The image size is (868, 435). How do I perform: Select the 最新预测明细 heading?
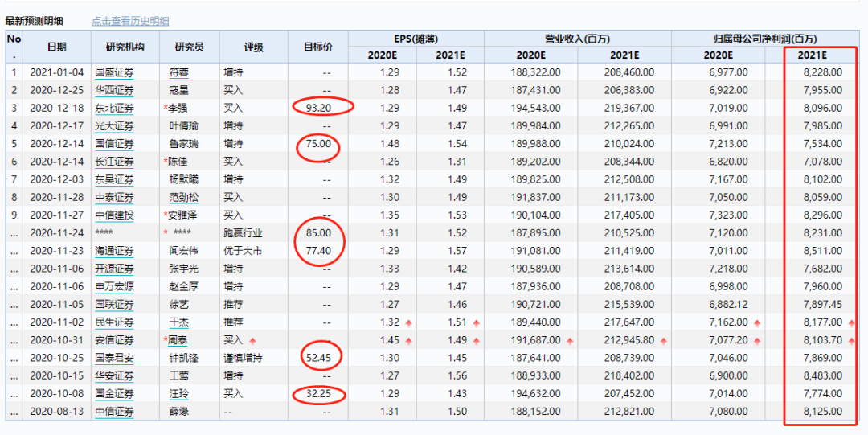[x=34, y=21]
